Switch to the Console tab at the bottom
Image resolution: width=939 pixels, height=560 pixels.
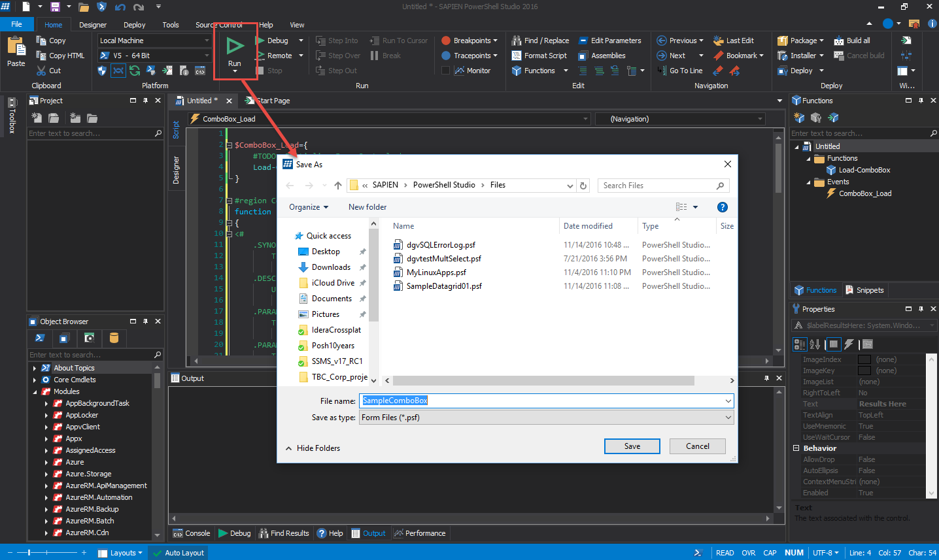click(x=192, y=533)
